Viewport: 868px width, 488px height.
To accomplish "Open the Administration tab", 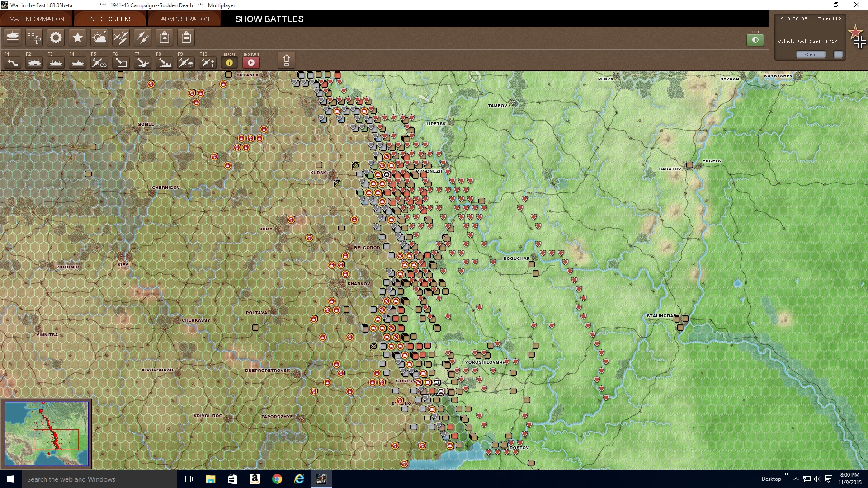I will (x=185, y=19).
